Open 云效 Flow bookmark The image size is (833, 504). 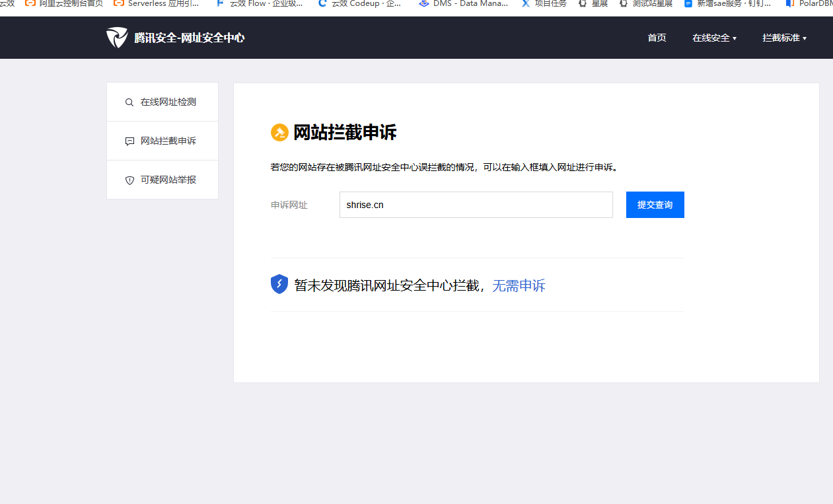(260, 3)
